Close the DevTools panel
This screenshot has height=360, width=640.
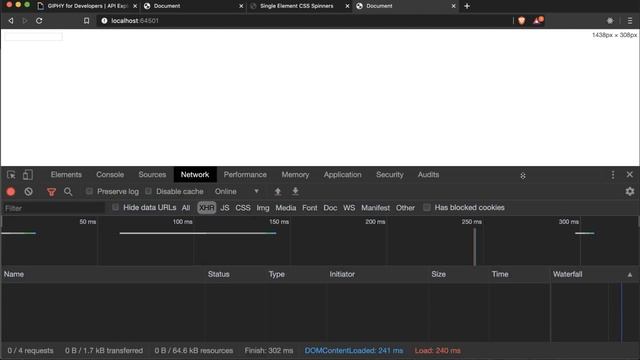point(630,174)
